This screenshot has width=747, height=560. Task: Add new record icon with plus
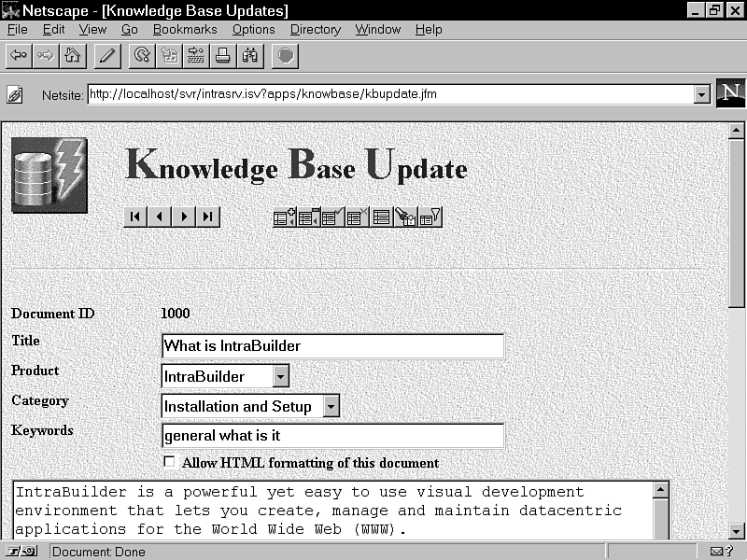click(284, 217)
